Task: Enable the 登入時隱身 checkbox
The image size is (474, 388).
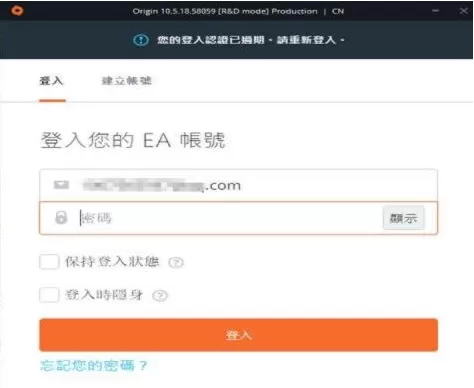Action: tap(49, 295)
